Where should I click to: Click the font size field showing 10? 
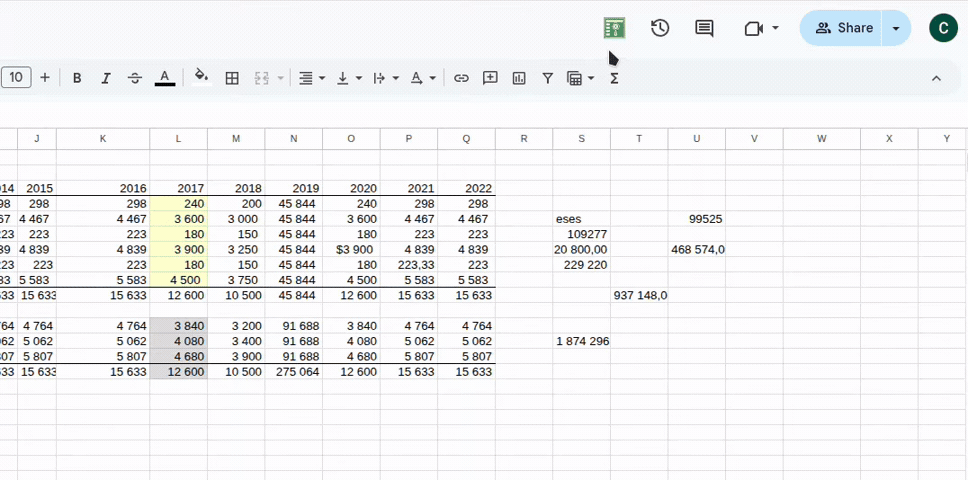click(x=16, y=78)
